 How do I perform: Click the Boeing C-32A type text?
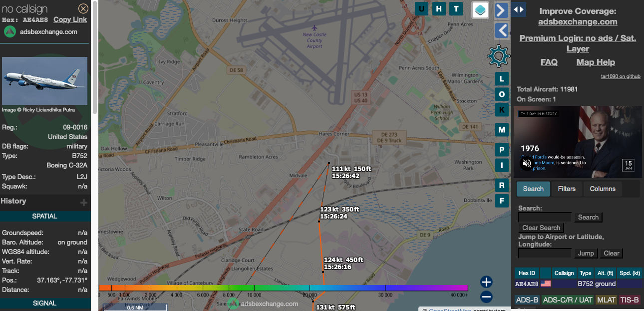[x=67, y=165]
